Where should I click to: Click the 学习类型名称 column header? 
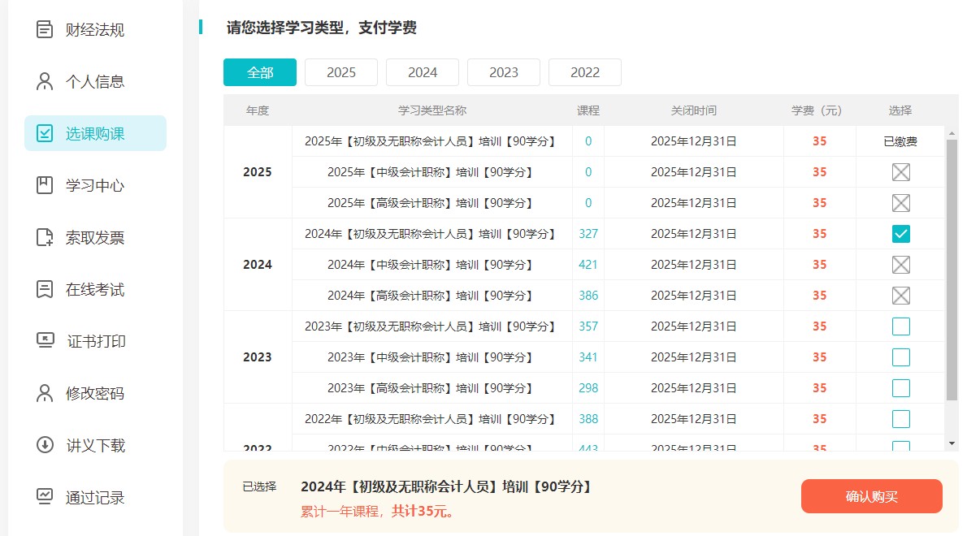coord(432,110)
